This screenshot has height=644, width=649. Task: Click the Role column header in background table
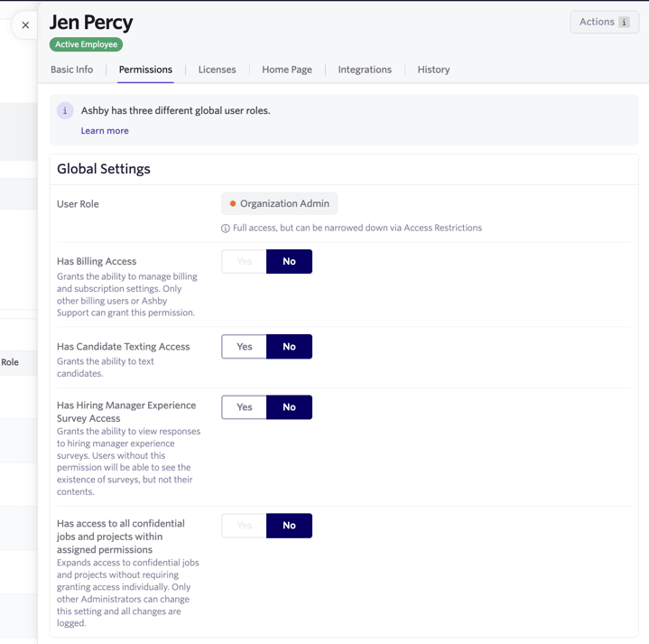pyautogui.click(x=10, y=362)
